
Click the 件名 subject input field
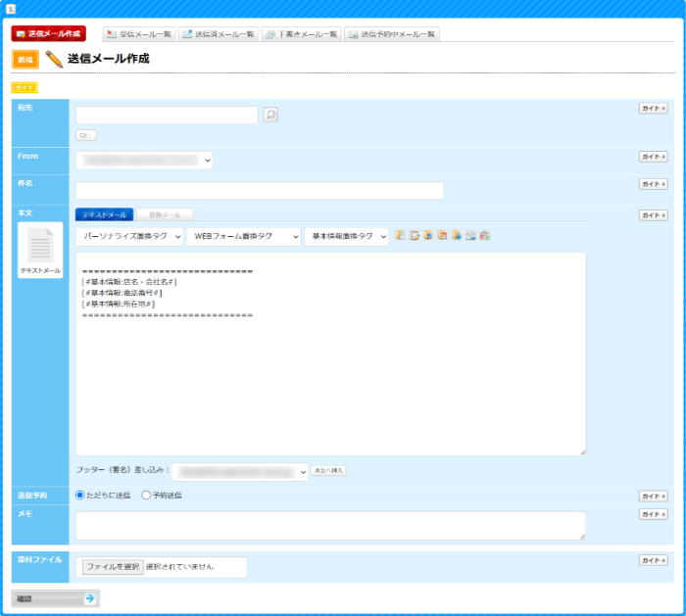click(x=260, y=190)
